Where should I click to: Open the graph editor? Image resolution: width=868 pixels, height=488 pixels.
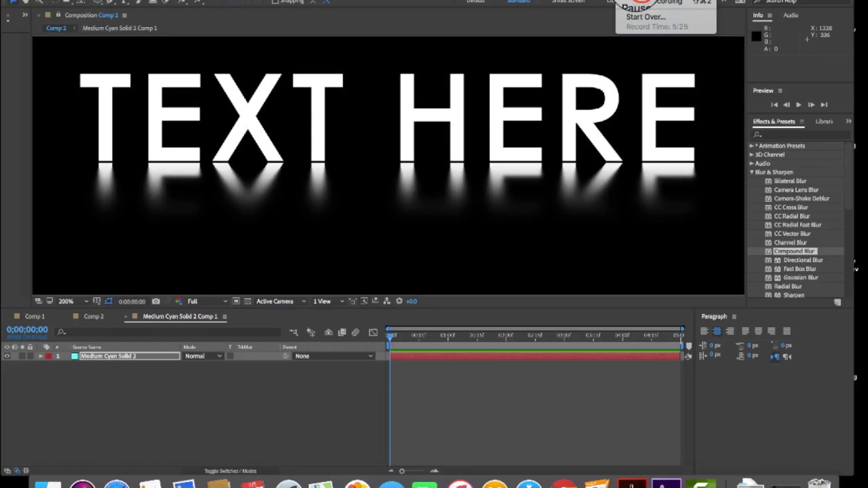click(x=373, y=332)
